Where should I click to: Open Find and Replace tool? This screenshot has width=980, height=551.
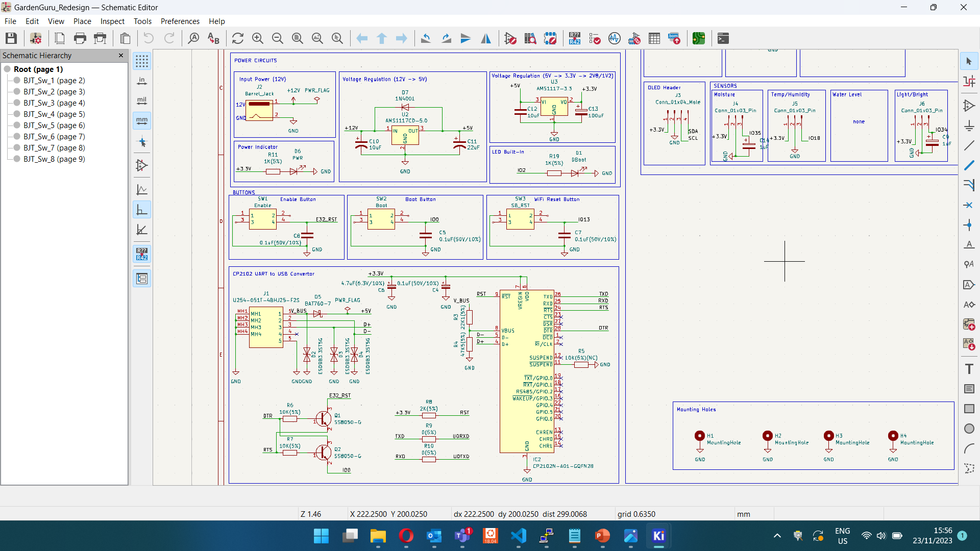[x=213, y=38]
